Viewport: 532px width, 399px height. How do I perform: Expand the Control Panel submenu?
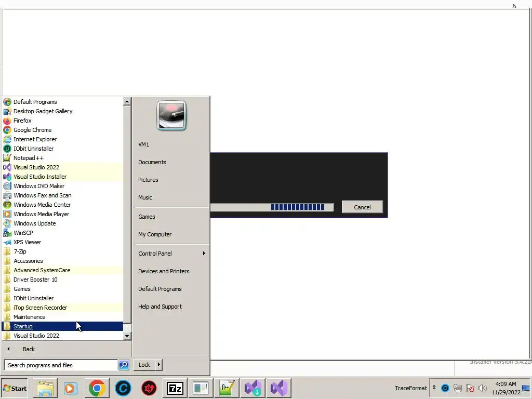(x=171, y=254)
